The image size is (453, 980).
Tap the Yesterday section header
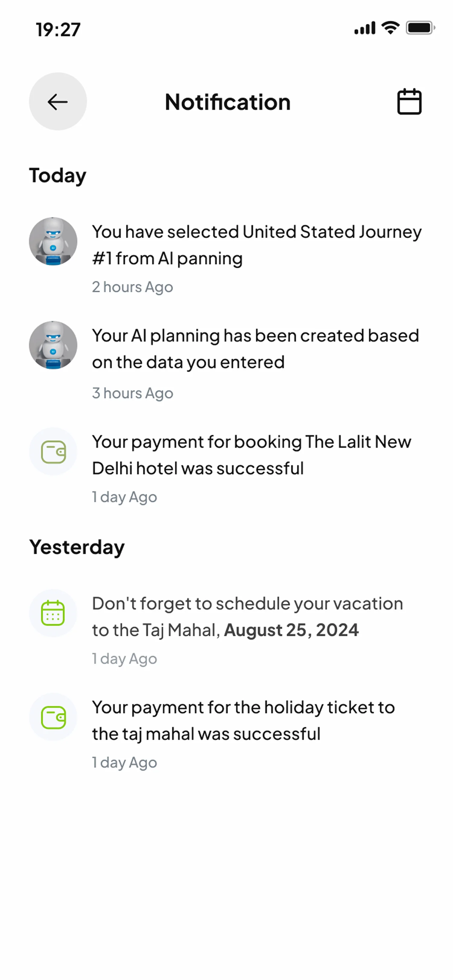pyautogui.click(x=77, y=547)
